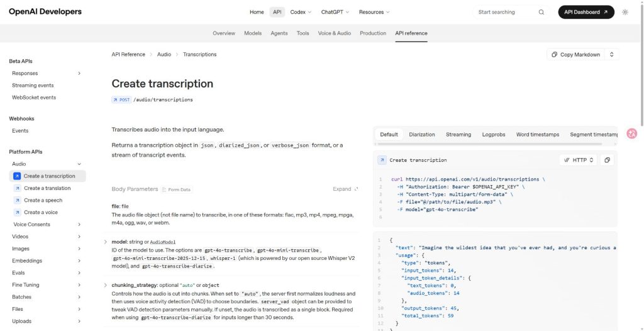644x331 pixels.
Task: Click the Audio breadcrumb link
Action: [164, 54]
